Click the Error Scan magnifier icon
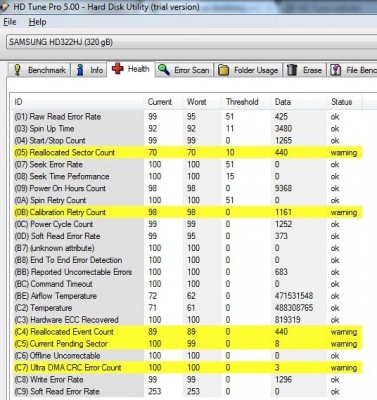This screenshot has width=377, height=400. click(x=164, y=70)
